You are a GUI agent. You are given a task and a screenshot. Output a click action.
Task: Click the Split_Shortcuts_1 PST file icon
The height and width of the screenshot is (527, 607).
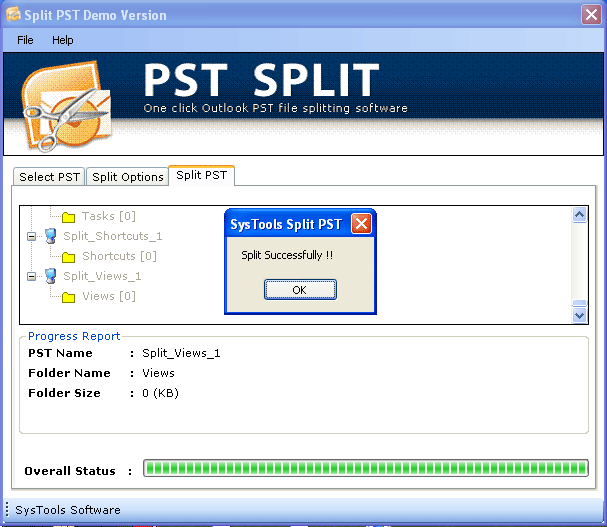pyautogui.click(x=50, y=236)
